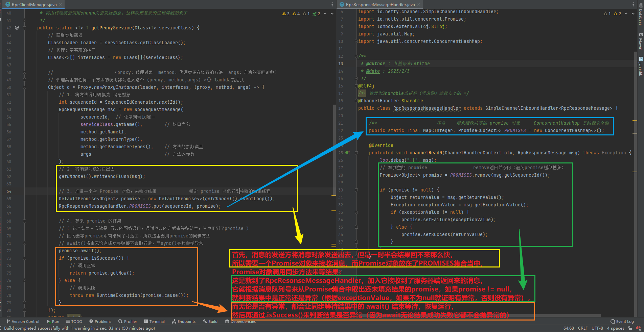
Task: Collapse the lambda block at line 50
Action: pyautogui.click(x=24, y=87)
